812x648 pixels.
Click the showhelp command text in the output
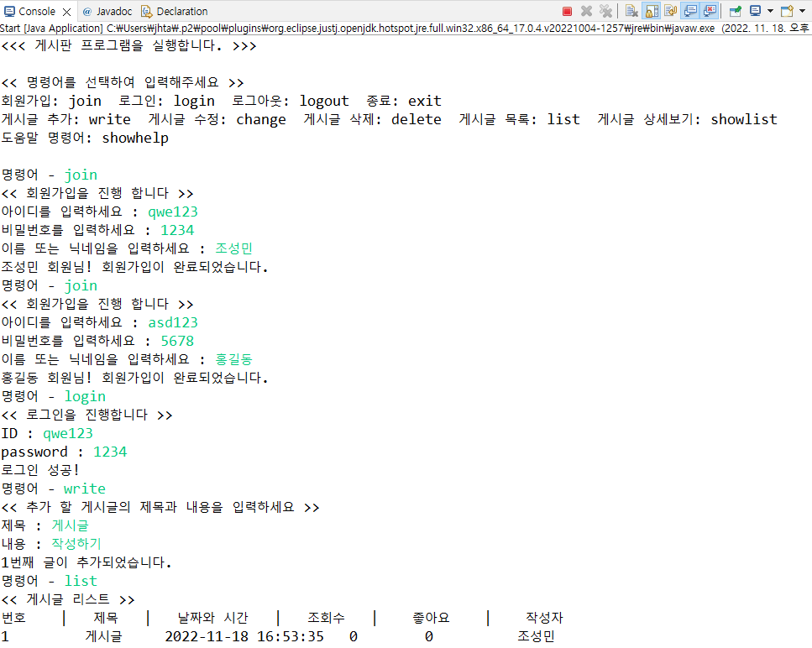click(x=136, y=137)
